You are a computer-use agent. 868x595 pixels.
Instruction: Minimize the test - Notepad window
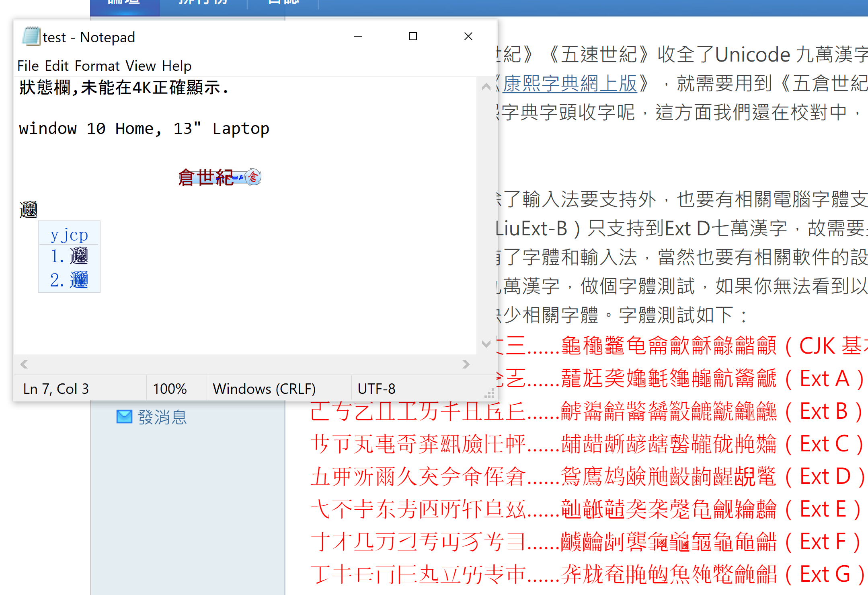tap(358, 36)
